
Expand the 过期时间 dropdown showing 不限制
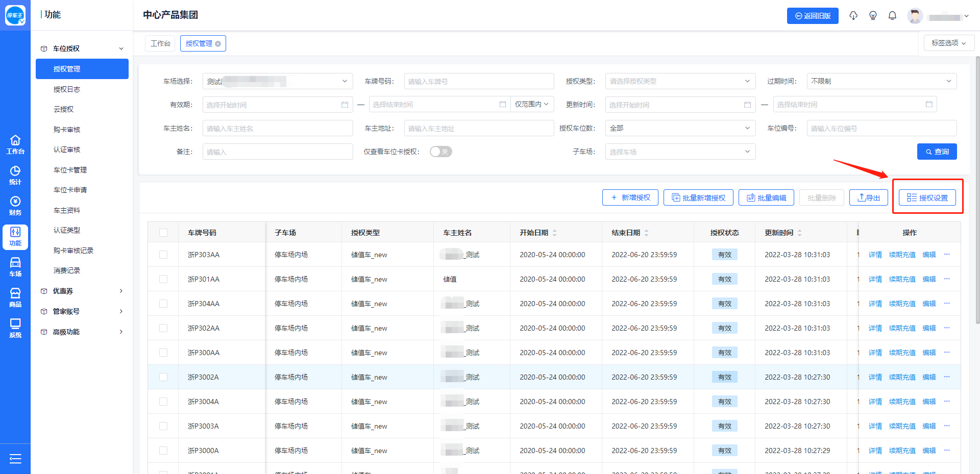tap(881, 81)
